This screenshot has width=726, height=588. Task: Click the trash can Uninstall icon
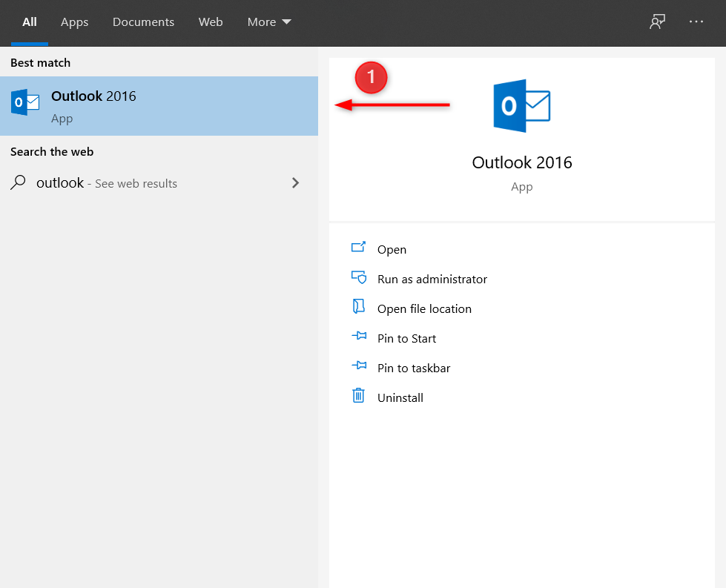[358, 395]
